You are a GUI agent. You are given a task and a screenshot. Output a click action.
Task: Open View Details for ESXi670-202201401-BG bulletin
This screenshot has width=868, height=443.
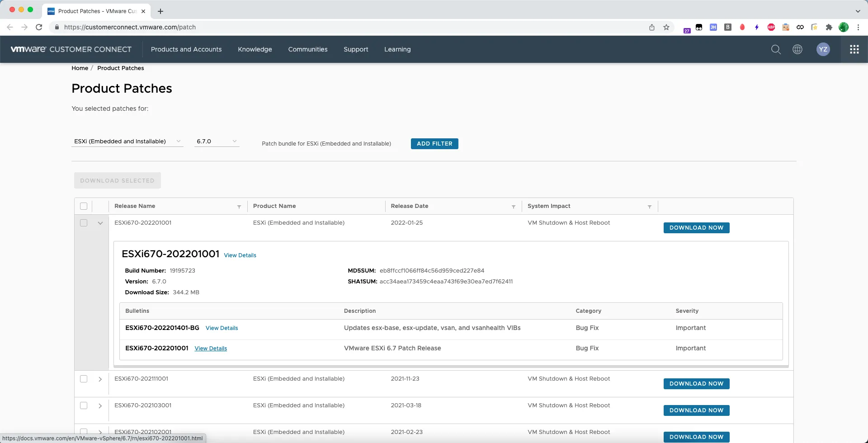point(222,328)
